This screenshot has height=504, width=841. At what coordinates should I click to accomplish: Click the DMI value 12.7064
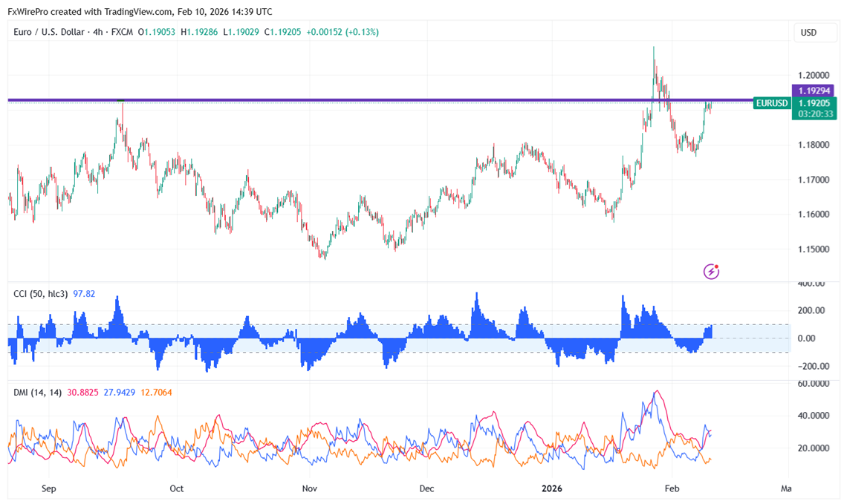(156, 393)
